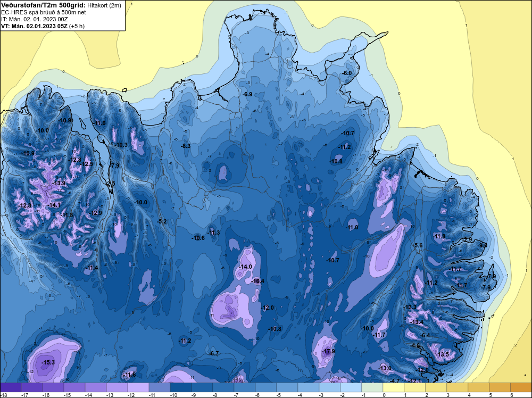This screenshot has width=532, height=398.
Task: Click the '-6.4' temperature value on map
Action: click(x=425, y=335)
